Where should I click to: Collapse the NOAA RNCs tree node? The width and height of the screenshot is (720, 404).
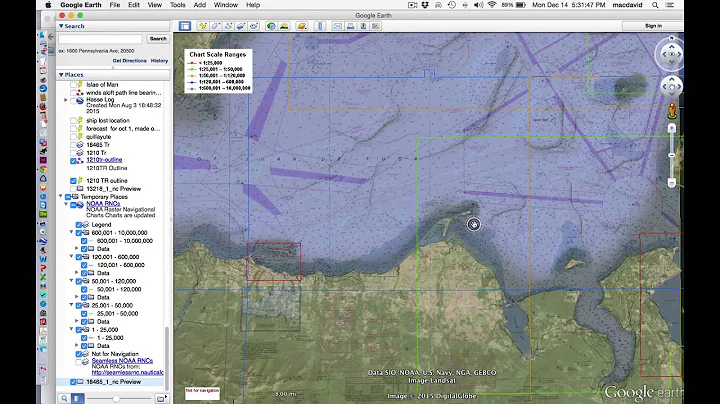(66, 204)
